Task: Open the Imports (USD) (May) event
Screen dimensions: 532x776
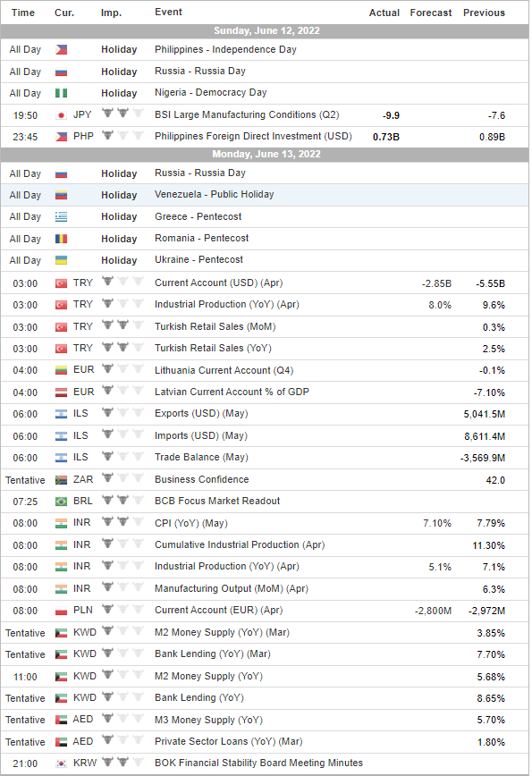Action: click(201, 436)
